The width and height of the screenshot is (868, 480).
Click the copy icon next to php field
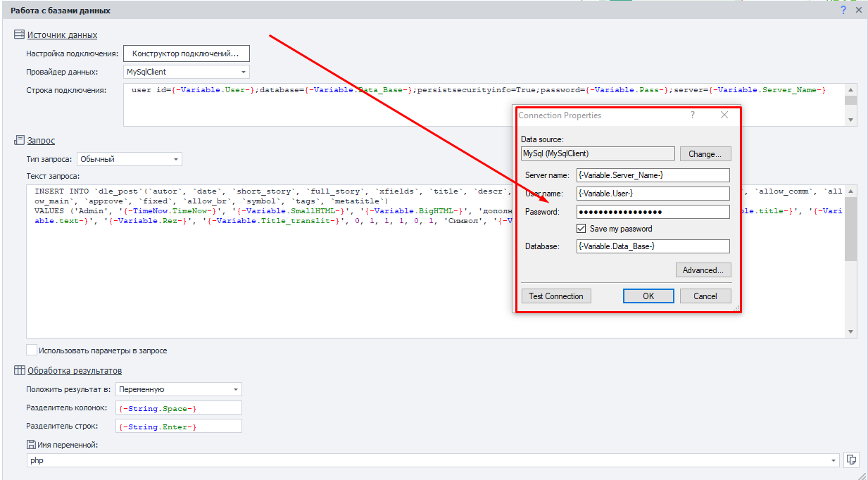pyautogui.click(x=852, y=460)
